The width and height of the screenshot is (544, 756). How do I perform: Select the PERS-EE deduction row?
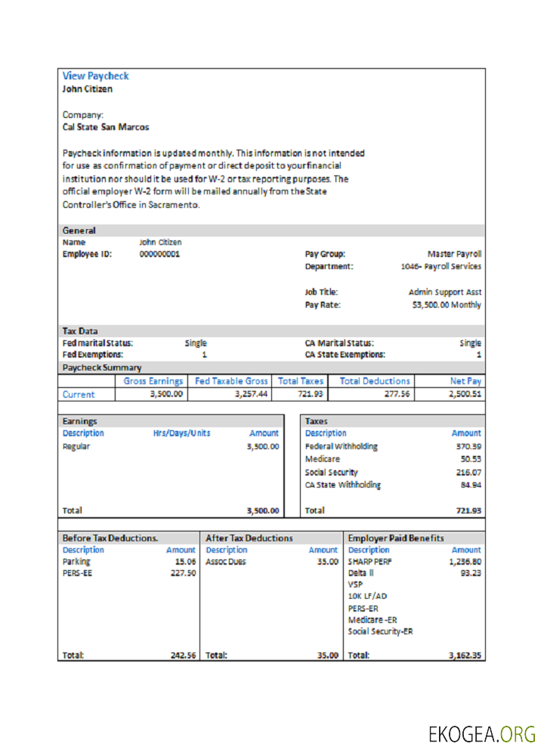point(77,573)
